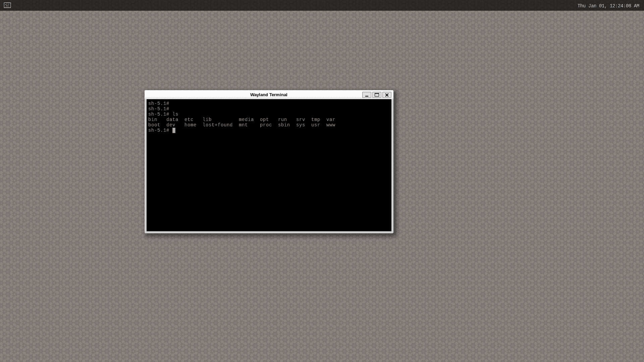Screen dimensions: 644x362
Task: Click the 'www' directory name
Action: click(x=331, y=125)
